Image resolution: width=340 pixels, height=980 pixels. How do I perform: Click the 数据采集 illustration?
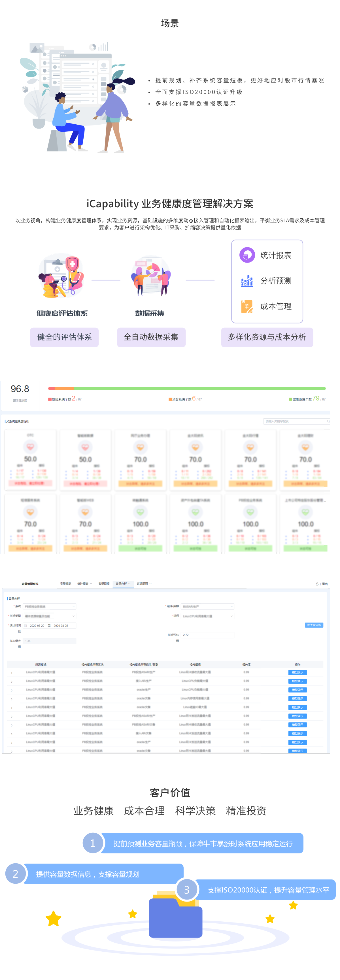click(x=150, y=275)
